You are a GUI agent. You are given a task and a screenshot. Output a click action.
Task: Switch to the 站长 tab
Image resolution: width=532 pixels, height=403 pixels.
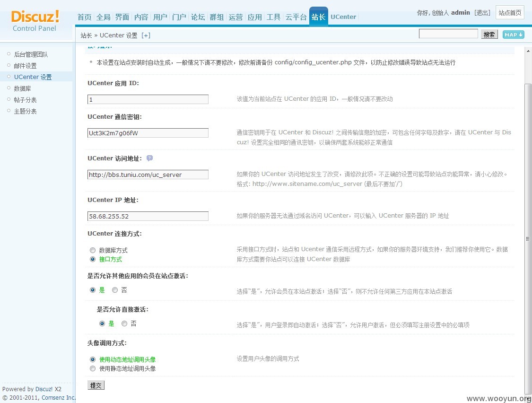[319, 17]
